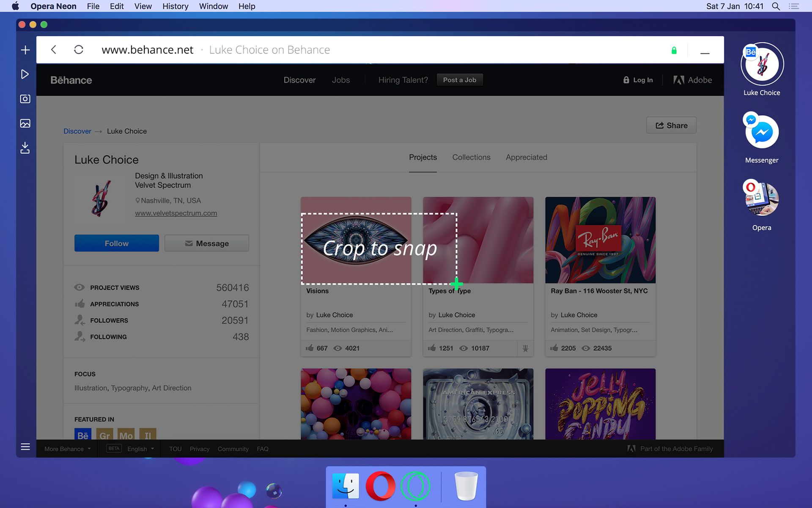Reload the page with refresh icon

(79, 50)
